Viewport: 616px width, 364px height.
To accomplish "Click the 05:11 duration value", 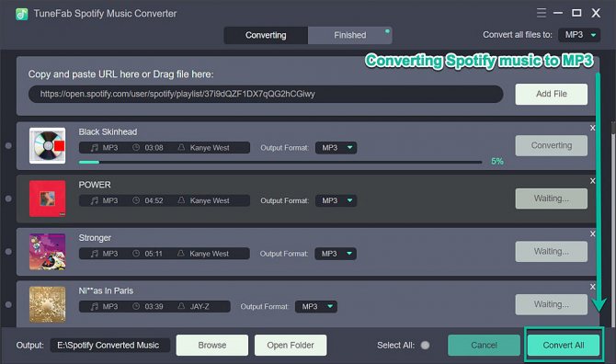I will point(154,254).
